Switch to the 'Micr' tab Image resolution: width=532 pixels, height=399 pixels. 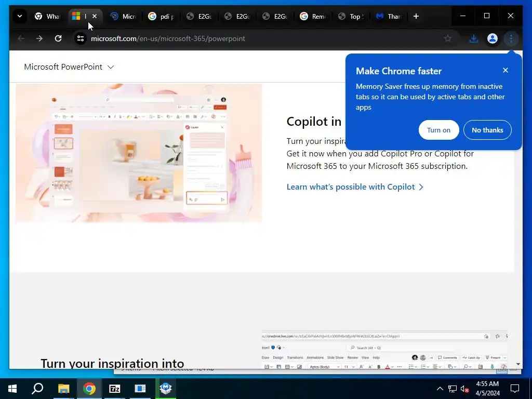(124, 16)
